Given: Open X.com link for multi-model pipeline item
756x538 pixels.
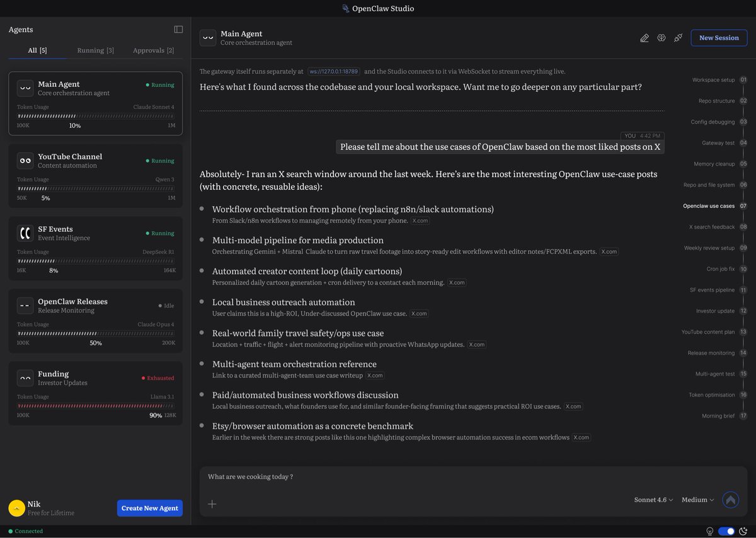Looking at the screenshot, I should point(609,251).
